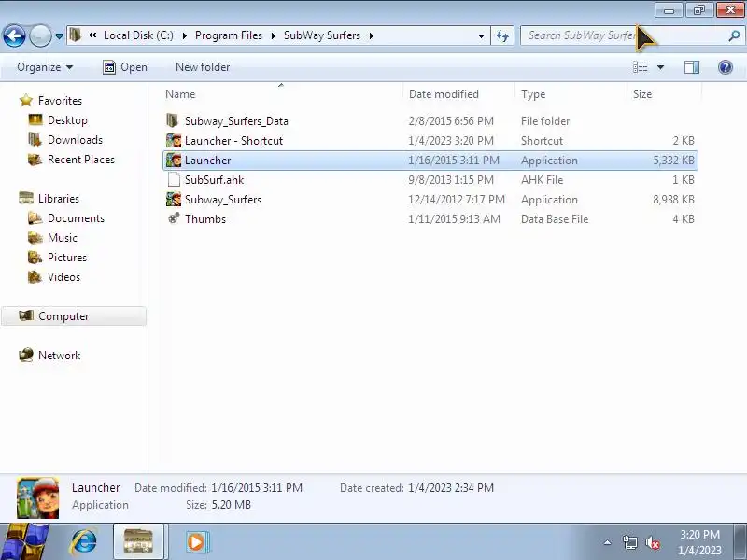
Task: Click the Thumbs file name
Action: point(205,219)
